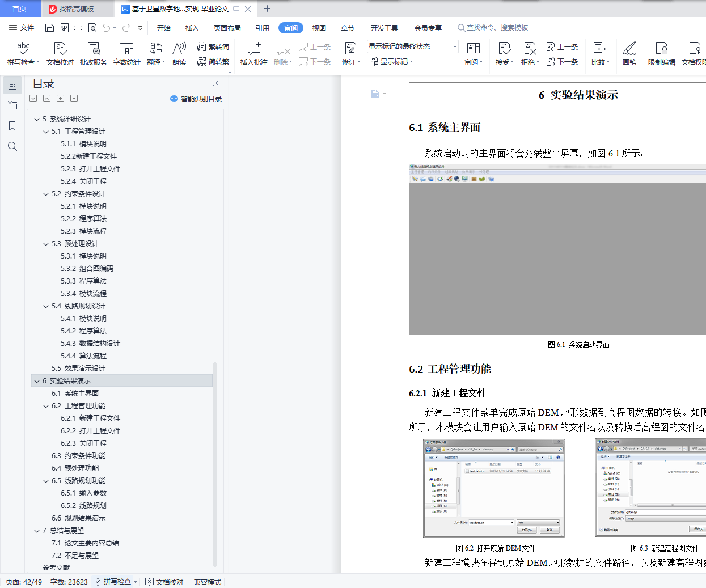Go to next revision 下一条
The width and height of the screenshot is (706, 588).
[x=562, y=61]
